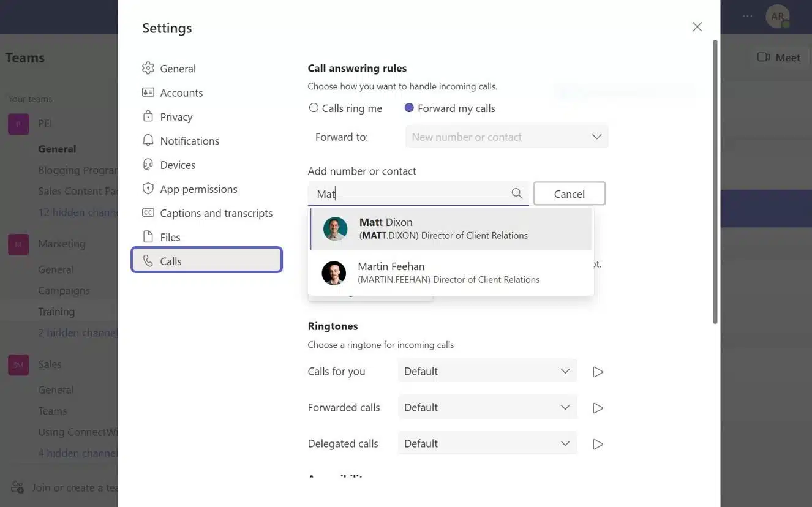The height and width of the screenshot is (507, 812).
Task: Click the search magnifier in contact field
Action: (x=517, y=193)
